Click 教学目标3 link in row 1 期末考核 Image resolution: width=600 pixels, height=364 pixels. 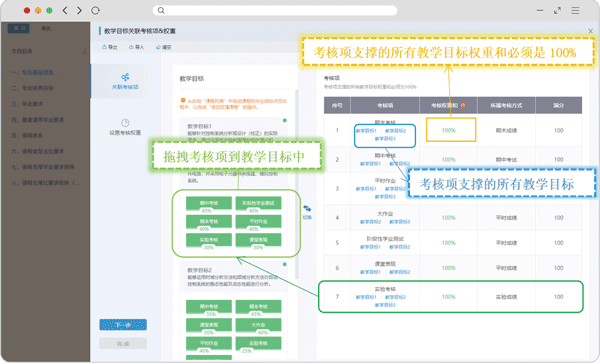[x=385, y=139]
